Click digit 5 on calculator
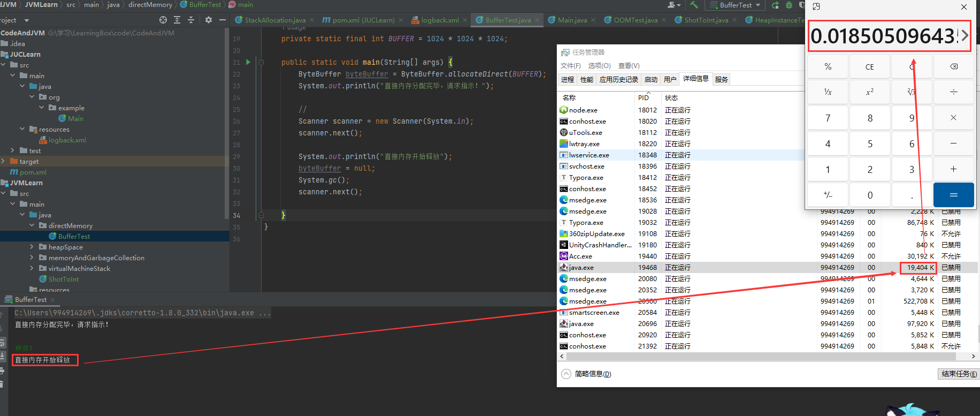 pyautogui.click(x=870, y=143)
